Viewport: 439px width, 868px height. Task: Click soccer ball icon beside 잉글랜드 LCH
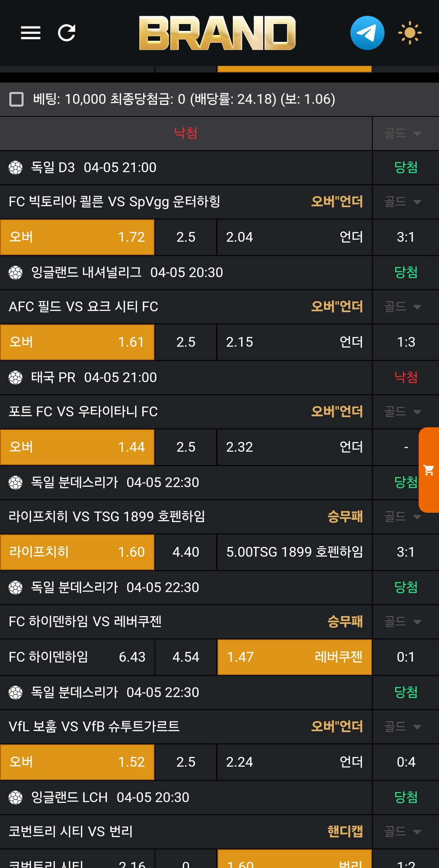coord(15,798)
